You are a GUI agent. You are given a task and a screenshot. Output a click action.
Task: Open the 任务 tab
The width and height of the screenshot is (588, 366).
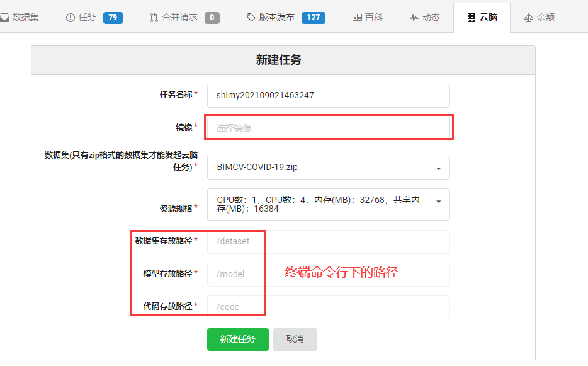click(x=94, y=17)
